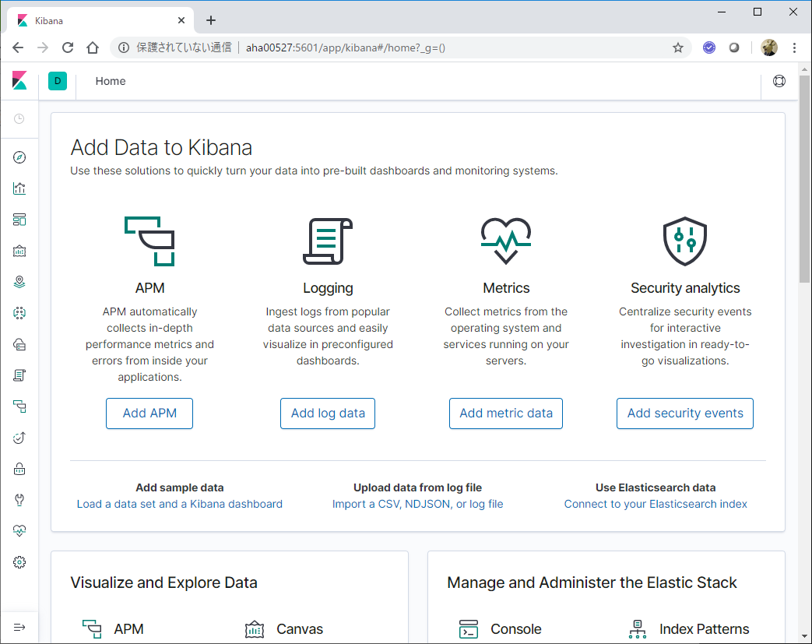This screenshot has height=644, width=812.
Task: Open the purple checkmark browser extension
Action: pyautogui.click(x=709, y=48)
